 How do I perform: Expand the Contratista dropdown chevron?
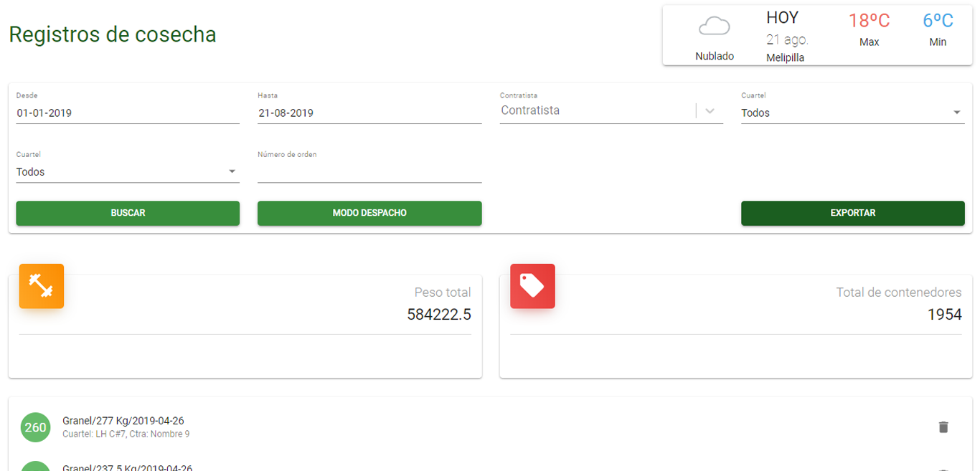click(710, 111)
